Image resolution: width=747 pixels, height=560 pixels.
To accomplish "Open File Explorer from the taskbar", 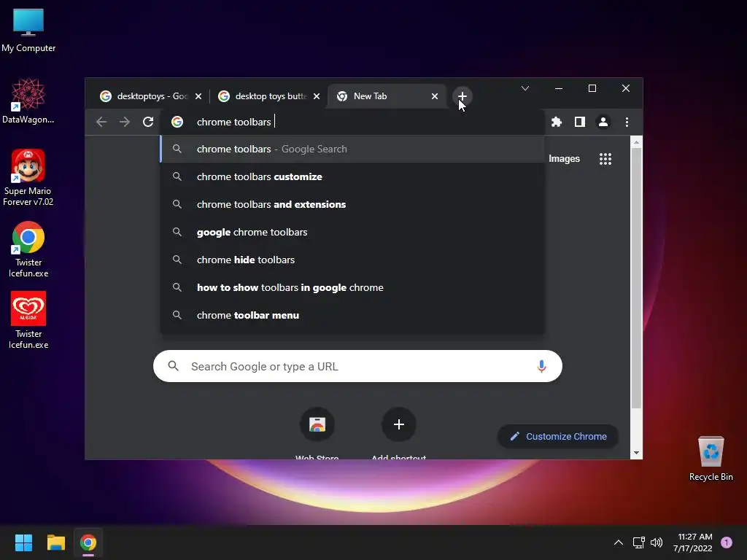I will pos(55,542).
